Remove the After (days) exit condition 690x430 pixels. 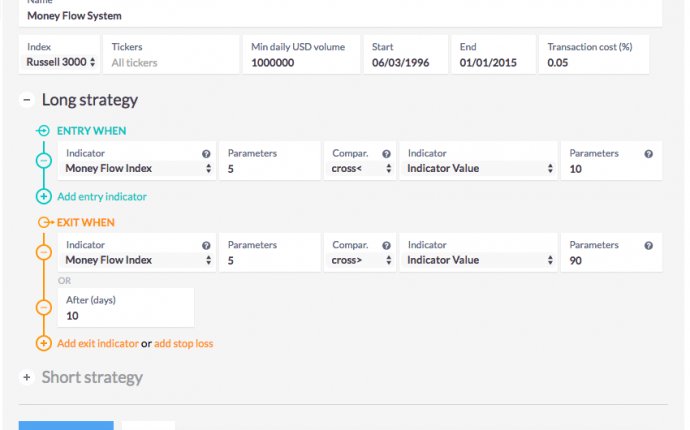pyautogui.click(x=44, y=307)
